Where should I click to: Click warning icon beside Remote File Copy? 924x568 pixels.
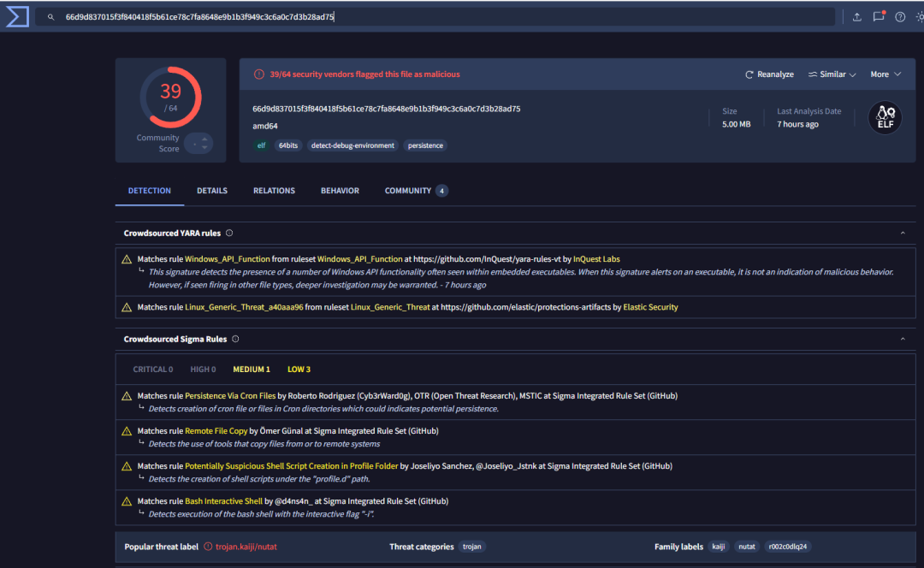(127, 431)
